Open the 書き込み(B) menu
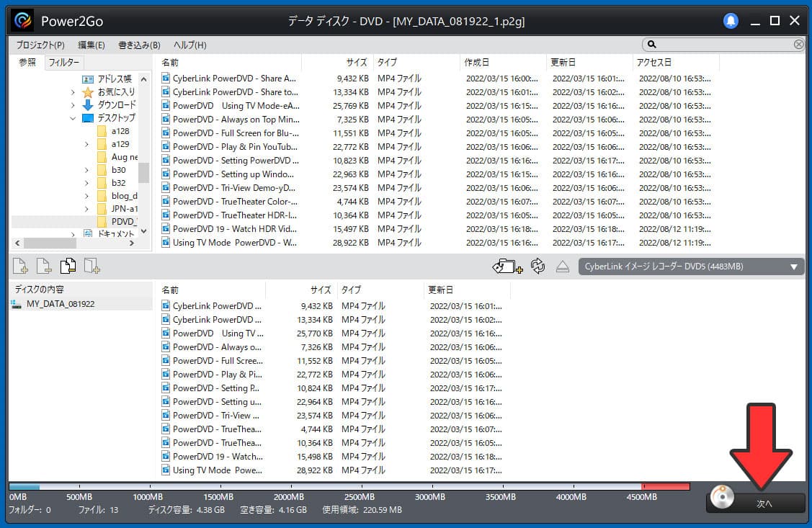 click(139, 45)
